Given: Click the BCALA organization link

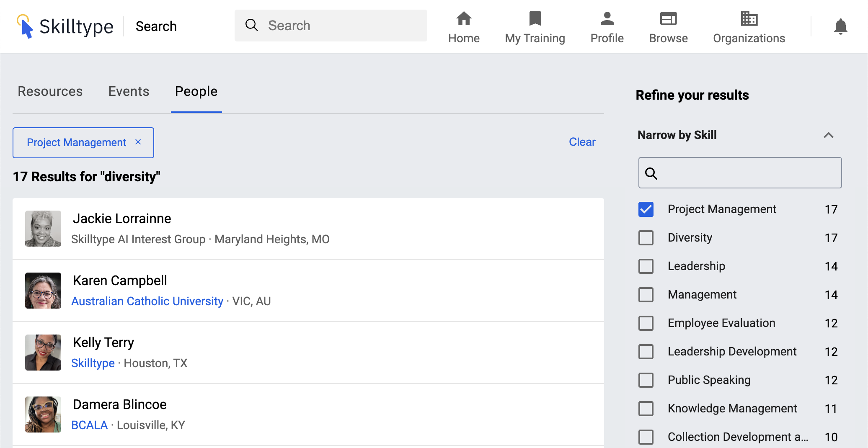Looking at the screenshot, I should coord(90,425).
